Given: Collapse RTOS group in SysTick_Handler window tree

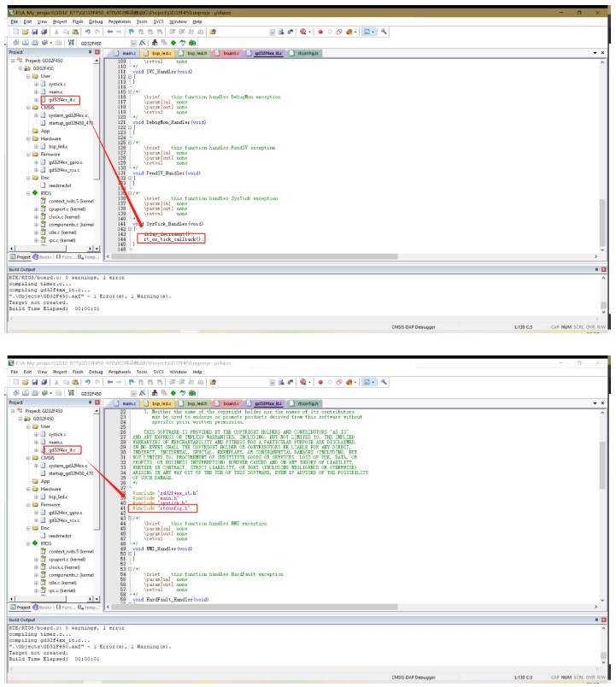Looking at the screenshot, I should (28, 193).
